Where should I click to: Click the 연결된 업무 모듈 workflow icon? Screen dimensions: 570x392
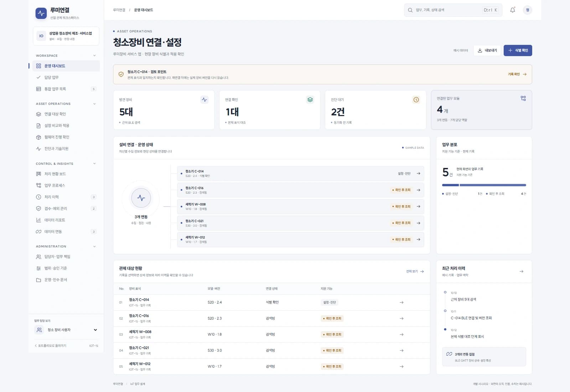[523, 98]
